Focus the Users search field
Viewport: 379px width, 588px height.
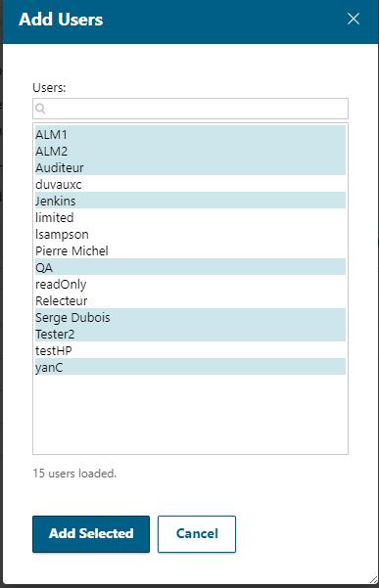pyautogui.click(x=190, y=109)
